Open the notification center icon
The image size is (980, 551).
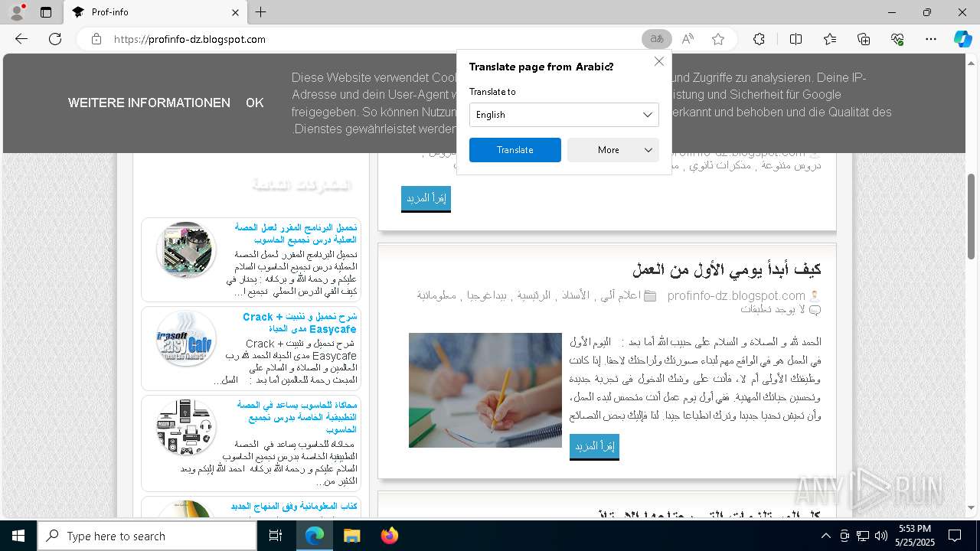click(x=955, y=536)
